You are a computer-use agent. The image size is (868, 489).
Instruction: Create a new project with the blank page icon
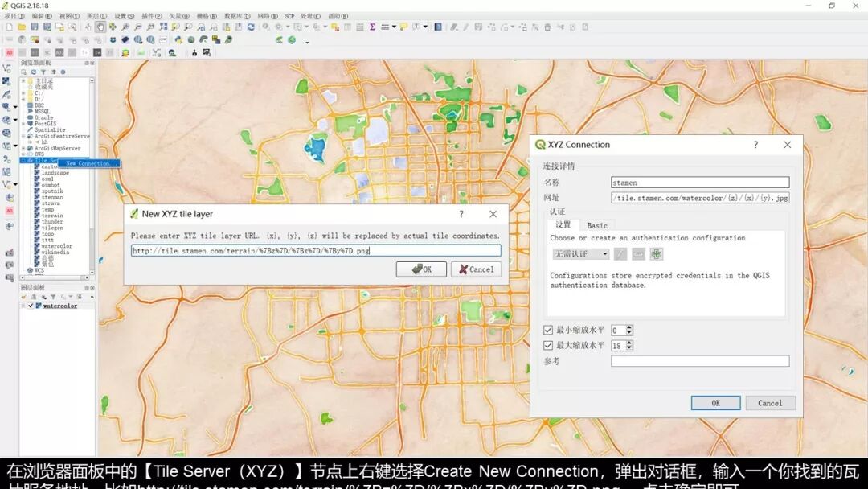pos(10,27)
